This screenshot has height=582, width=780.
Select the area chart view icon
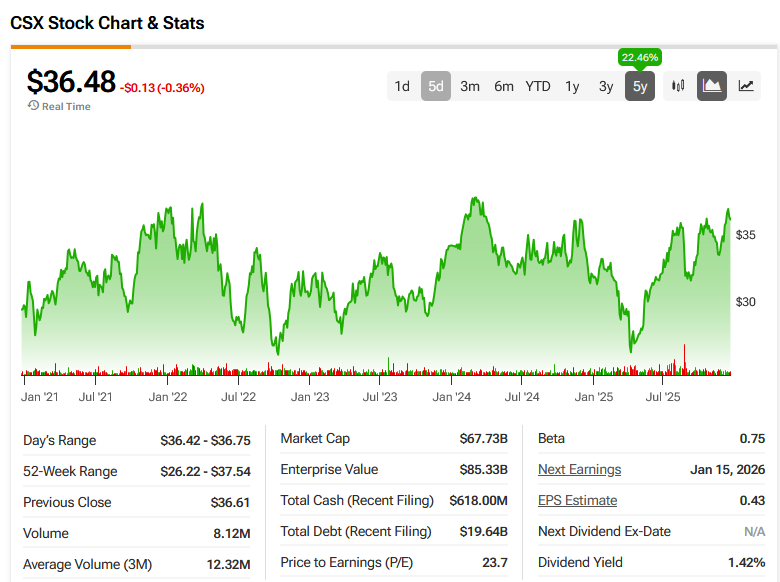pos(712,86)
